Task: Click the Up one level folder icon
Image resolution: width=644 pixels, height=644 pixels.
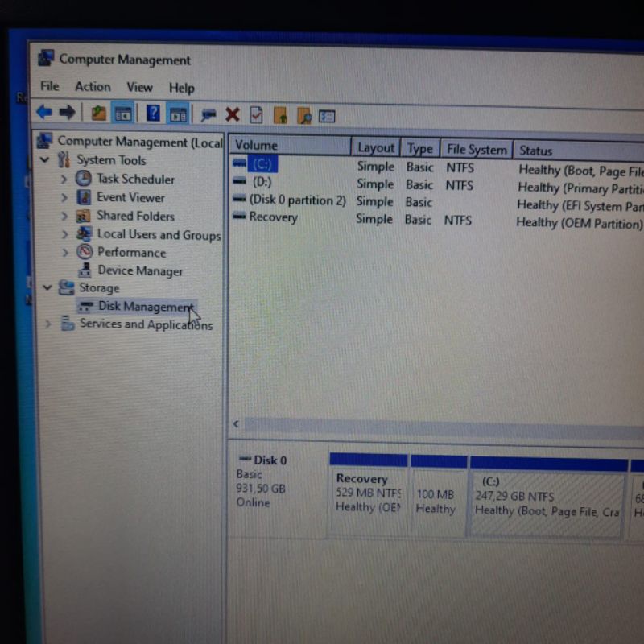Action: 98,114
